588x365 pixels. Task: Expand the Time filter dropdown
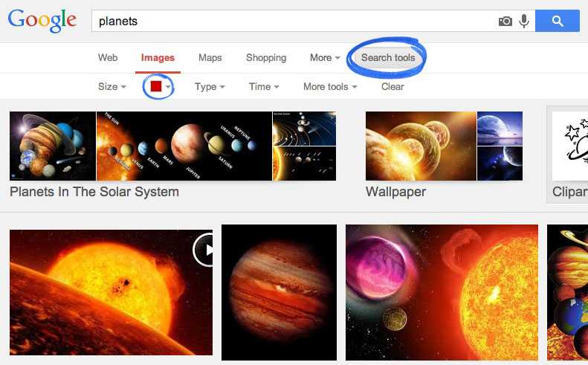[264, 87]
